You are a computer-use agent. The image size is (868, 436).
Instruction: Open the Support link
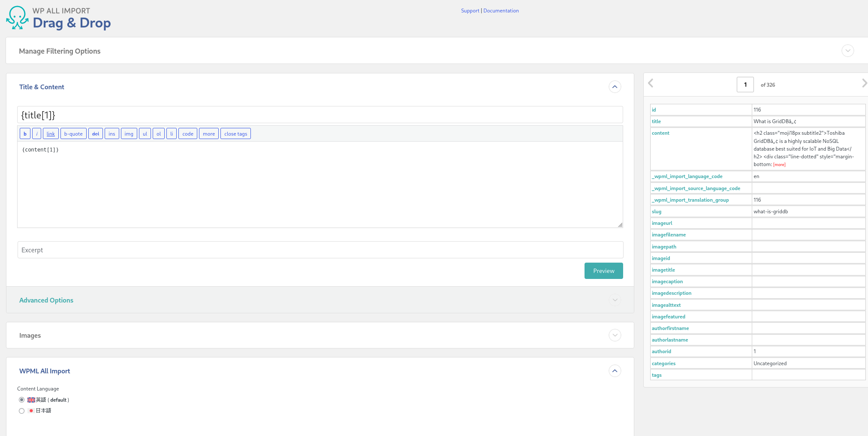[x=470, y=11]
